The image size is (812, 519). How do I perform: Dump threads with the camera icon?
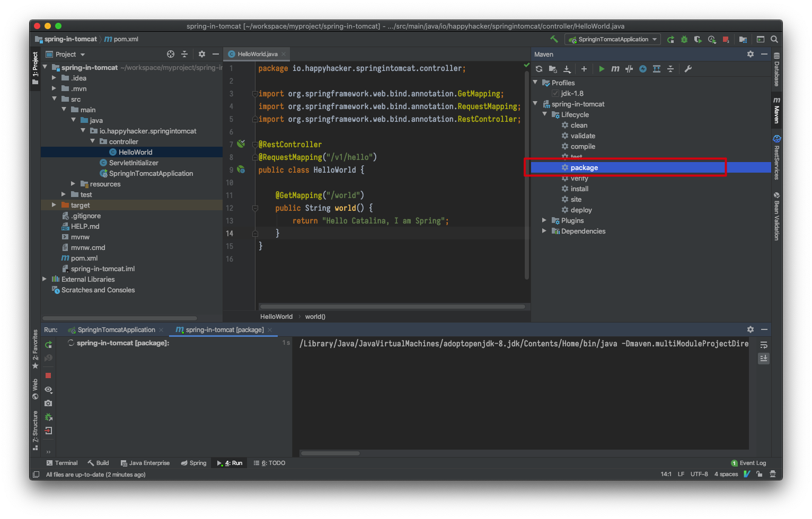click(x=48, y=403)
